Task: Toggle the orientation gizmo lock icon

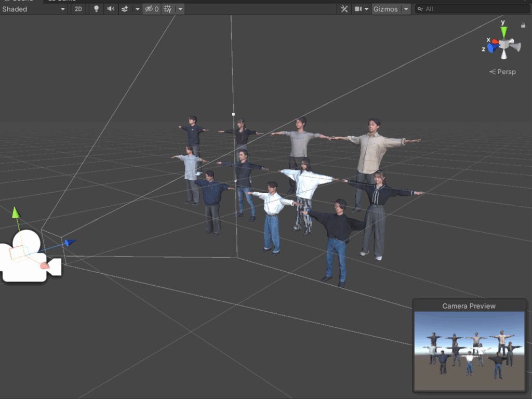Action: coord(523,25)
